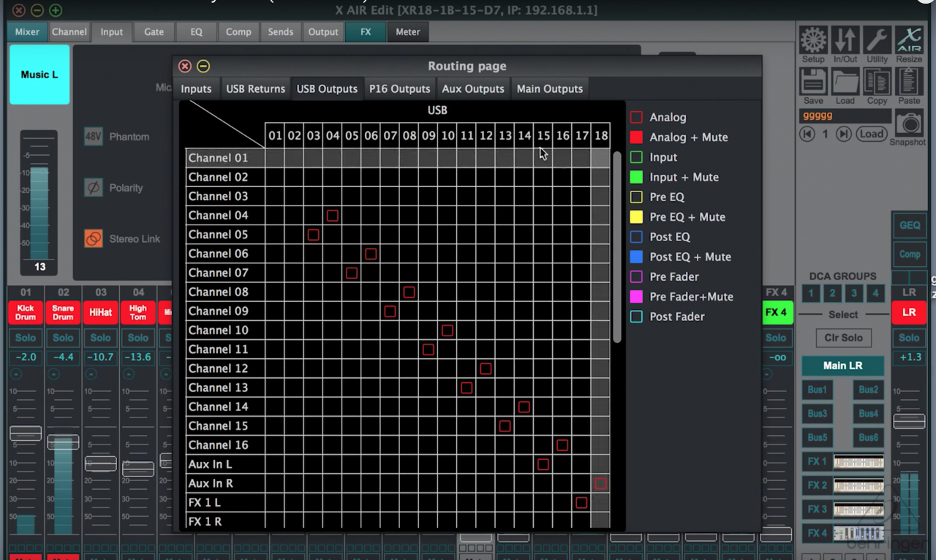Click the snapshot name field ggggg

(x=845, y=116)
